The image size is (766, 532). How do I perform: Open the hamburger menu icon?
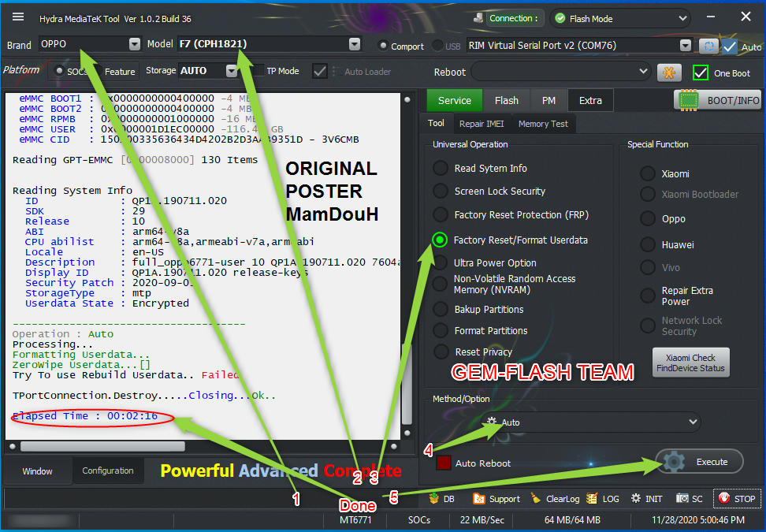[x=18, y=17]
